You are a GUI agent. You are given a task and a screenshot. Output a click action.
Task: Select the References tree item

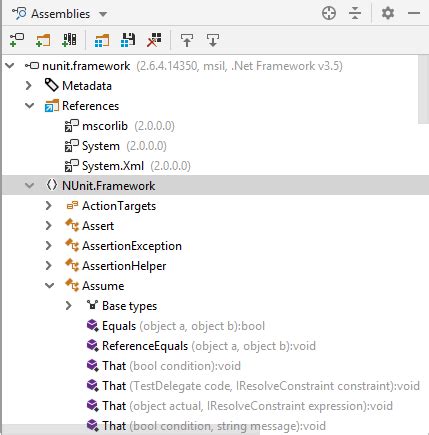pyautogui.click(x=90, y=106)
